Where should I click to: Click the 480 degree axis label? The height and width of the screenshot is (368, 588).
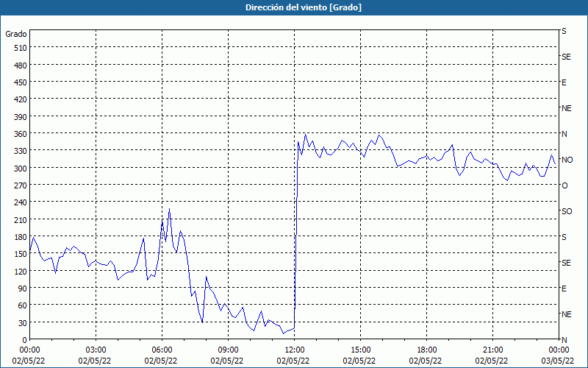(x=21, y=66)
